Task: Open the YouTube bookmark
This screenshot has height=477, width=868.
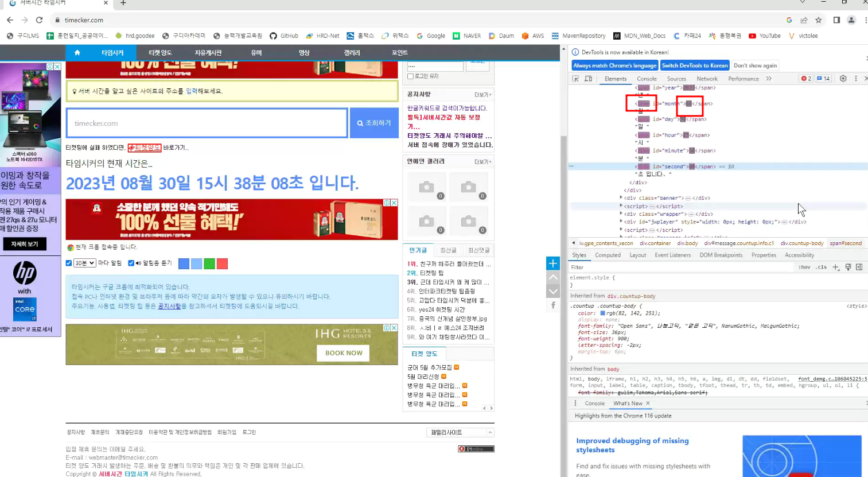Action: pyautogui.click(x=765, y=36)
